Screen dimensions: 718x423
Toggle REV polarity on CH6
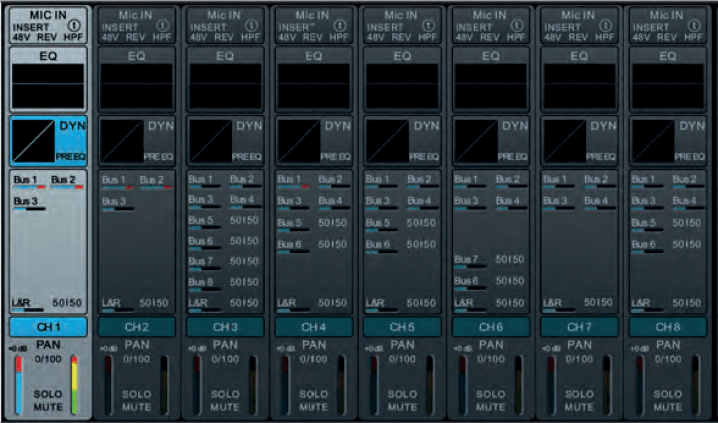pyautogui.click(x=490, y=37)
